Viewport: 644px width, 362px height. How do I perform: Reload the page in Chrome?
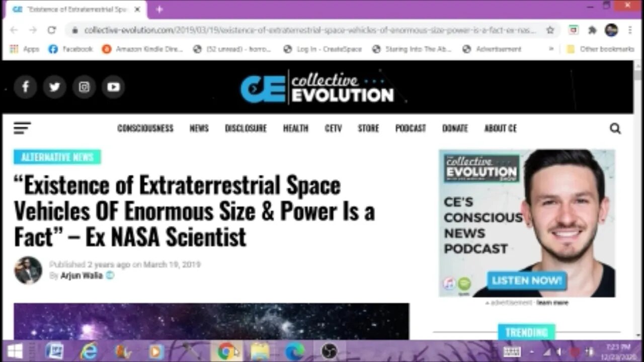52,30
